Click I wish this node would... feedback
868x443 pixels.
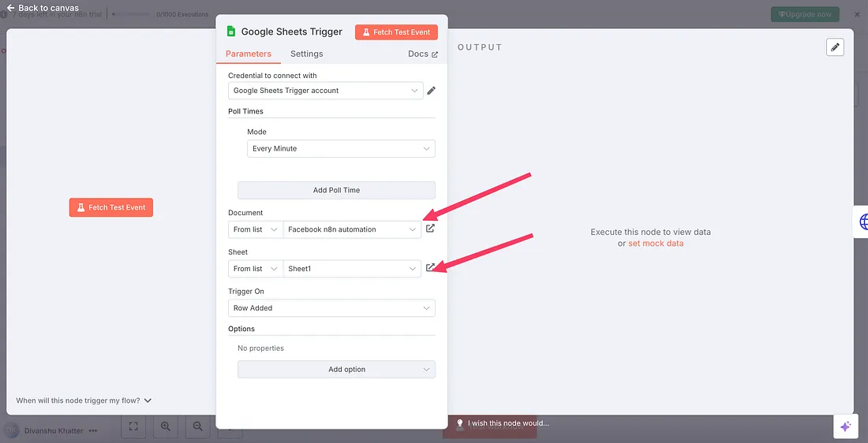click(502, 423)
